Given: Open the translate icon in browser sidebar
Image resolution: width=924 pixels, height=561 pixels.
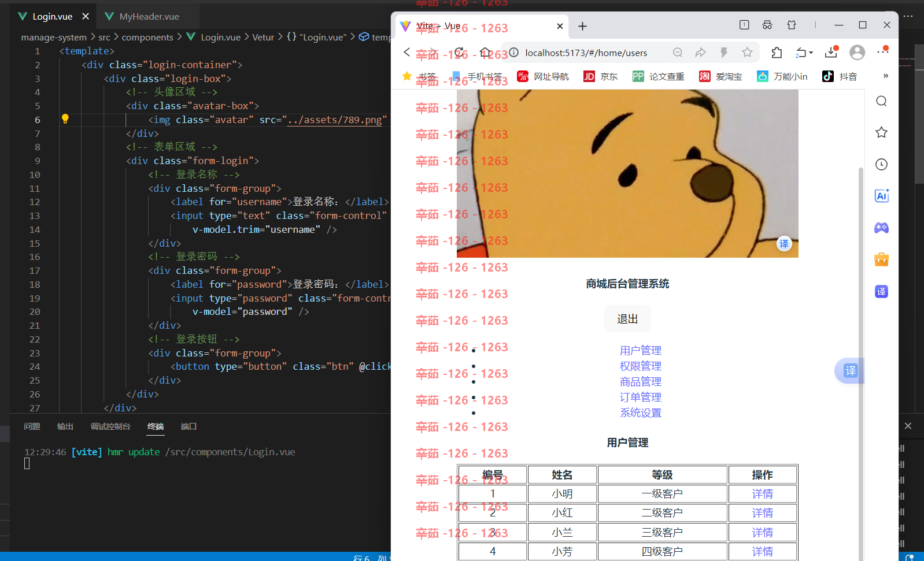Looking at the screenshot, I should 881,291.
